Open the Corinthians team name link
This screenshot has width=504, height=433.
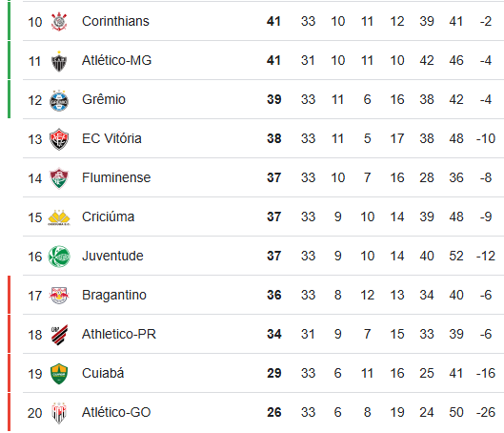[x=115, y=21]
